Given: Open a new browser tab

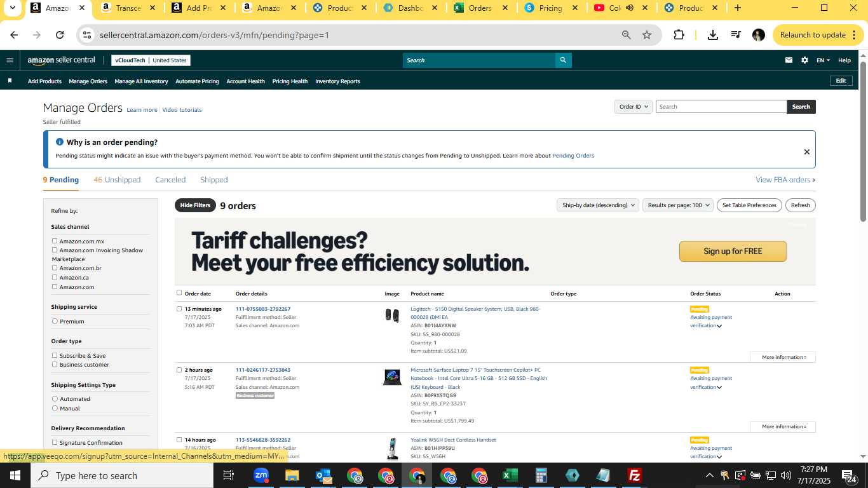Looking at the screenshot, I should [x=737, y=8].
